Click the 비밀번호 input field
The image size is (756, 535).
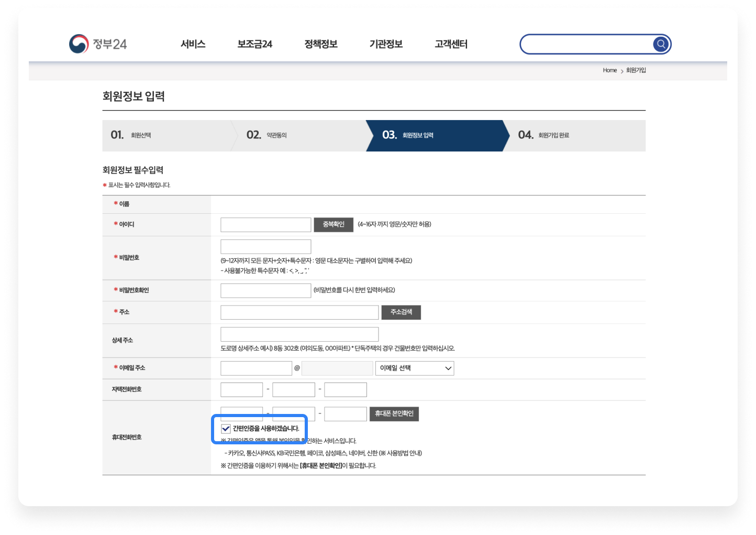tap(266, 247)
